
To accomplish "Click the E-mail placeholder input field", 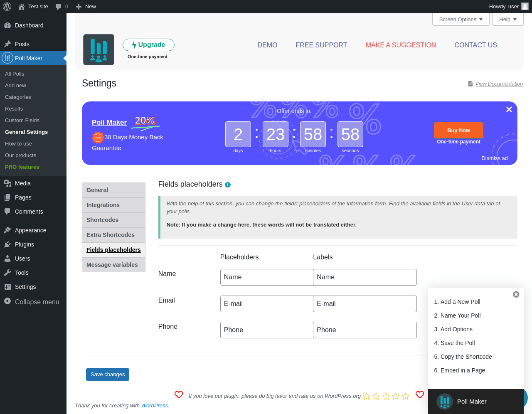I will pyautogui.click(x=267, y=304).
